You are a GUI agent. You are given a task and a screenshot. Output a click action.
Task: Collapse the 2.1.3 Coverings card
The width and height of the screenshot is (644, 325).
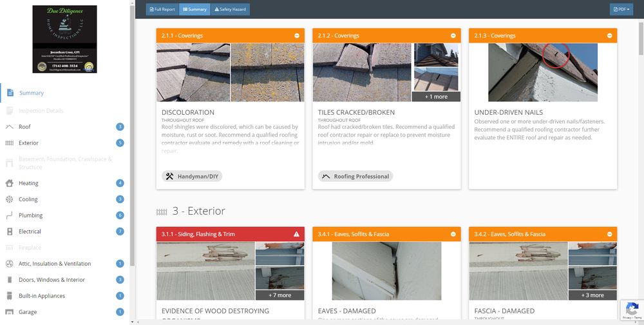(x=609, y=36)
